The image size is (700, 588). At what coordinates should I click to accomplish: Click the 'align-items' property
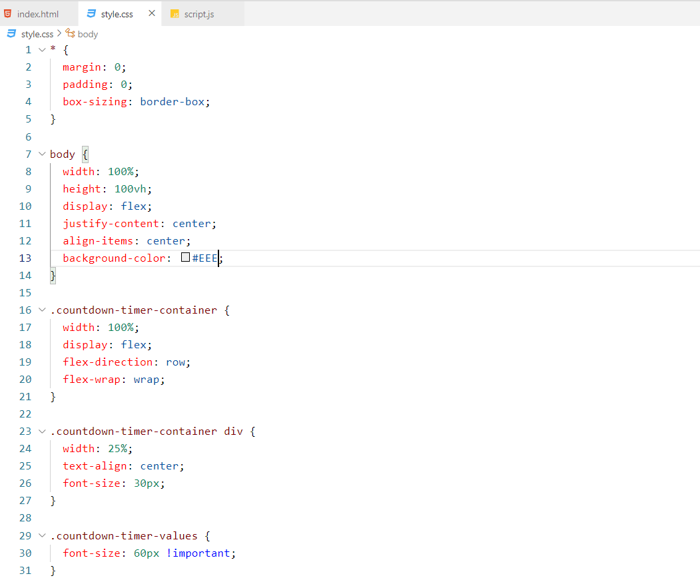tap(98, 240)
